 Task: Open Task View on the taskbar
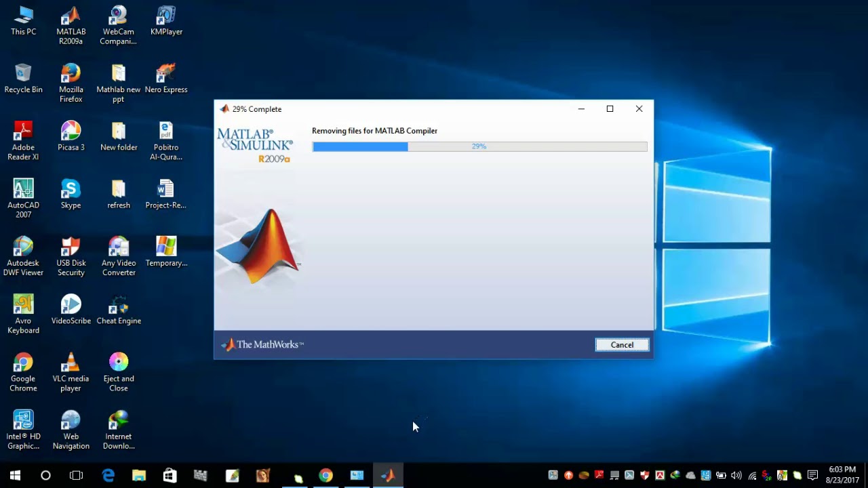pos(76,476)
